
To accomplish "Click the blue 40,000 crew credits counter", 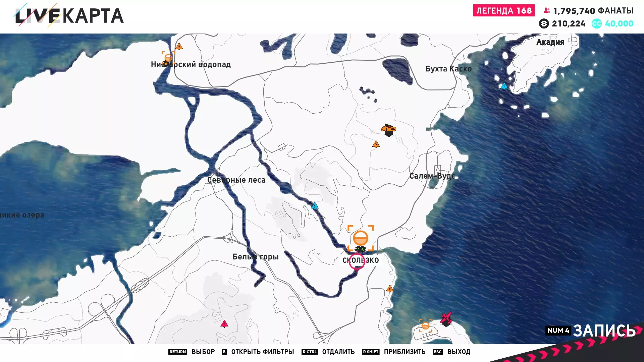I will coord(619,23).
